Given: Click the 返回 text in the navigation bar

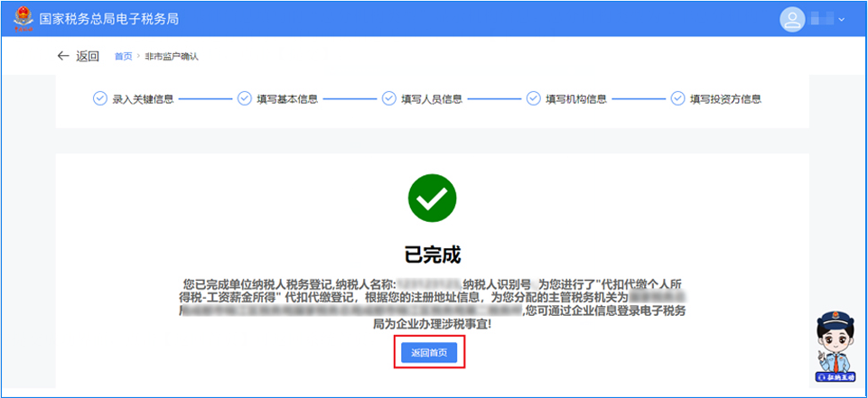Looking at the screenshot, I should tap(88, 56).
